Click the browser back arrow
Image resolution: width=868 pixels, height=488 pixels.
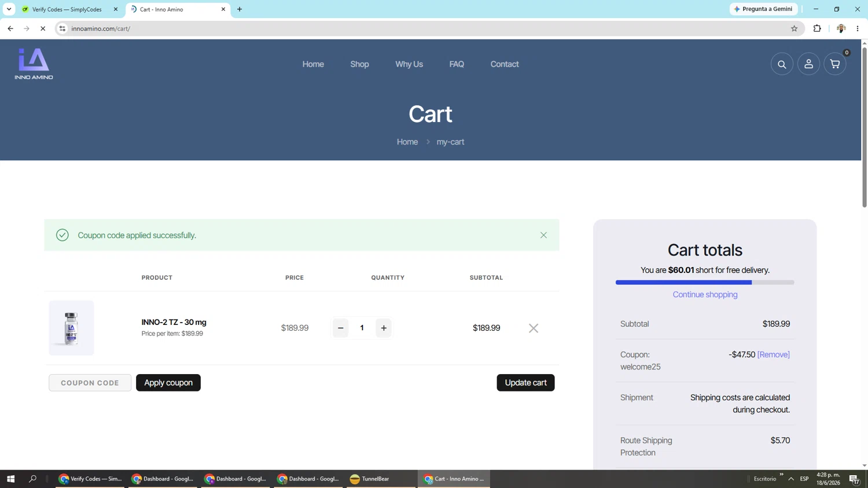coord(10,28)
